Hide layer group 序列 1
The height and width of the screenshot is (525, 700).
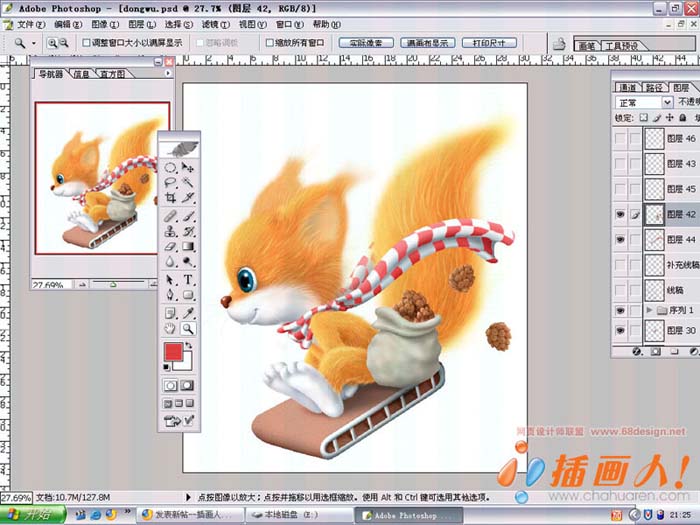(620, 310)
